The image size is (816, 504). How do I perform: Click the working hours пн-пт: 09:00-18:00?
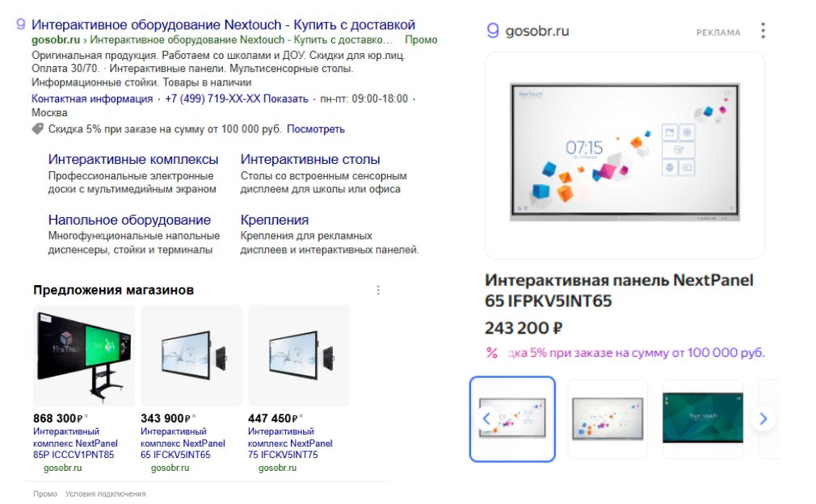click(364, 99)
